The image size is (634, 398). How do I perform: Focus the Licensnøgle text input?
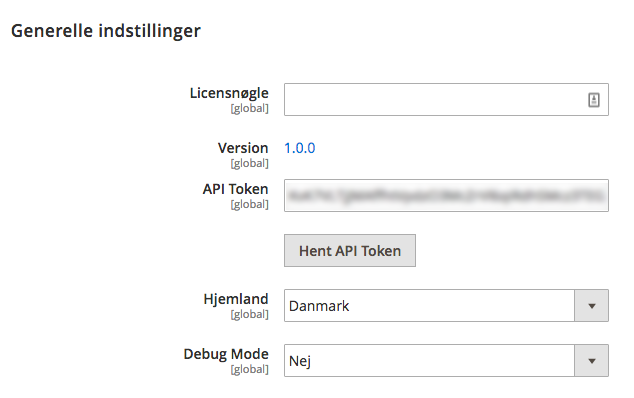coord(446,100)
